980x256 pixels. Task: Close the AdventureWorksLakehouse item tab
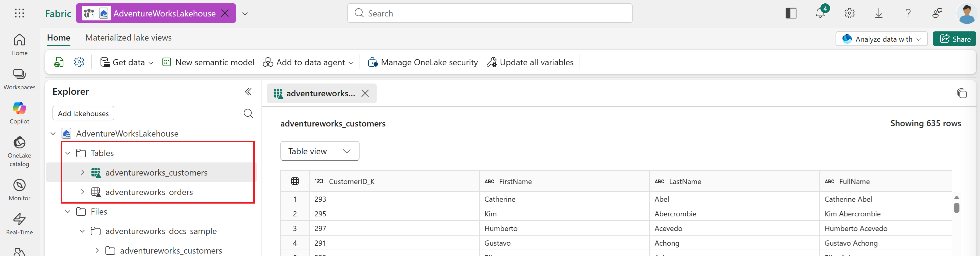tap(225, 13)
